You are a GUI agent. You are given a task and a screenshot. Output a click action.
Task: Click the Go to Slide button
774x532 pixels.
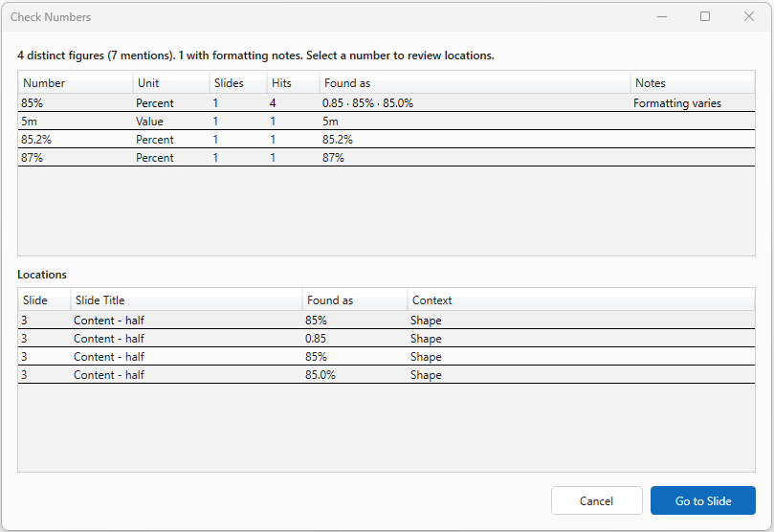pyautogui.click(x=703, y=500)
